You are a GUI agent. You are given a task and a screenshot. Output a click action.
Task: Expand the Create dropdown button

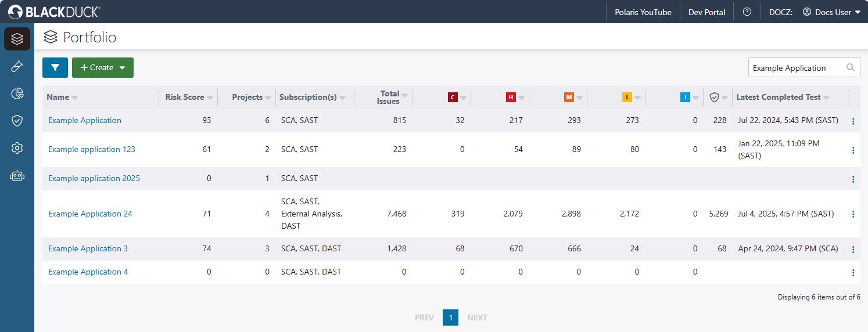[x=103, y=67]
